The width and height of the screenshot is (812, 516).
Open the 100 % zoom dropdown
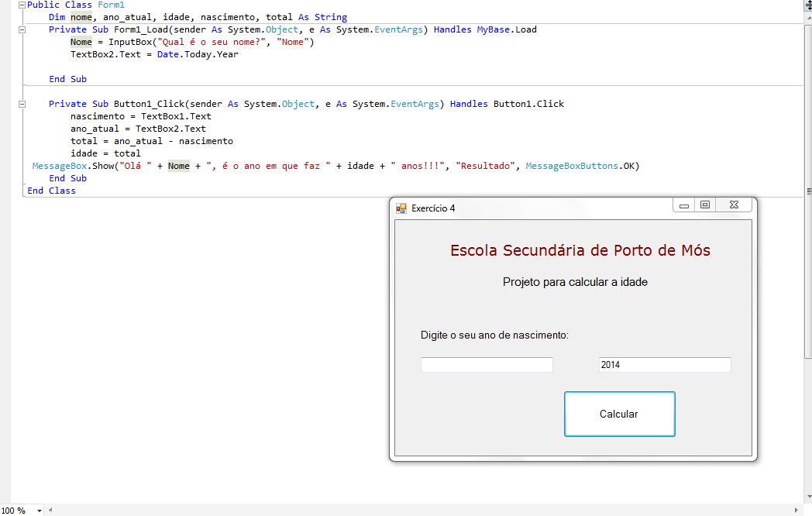click(x=40, y=511)
